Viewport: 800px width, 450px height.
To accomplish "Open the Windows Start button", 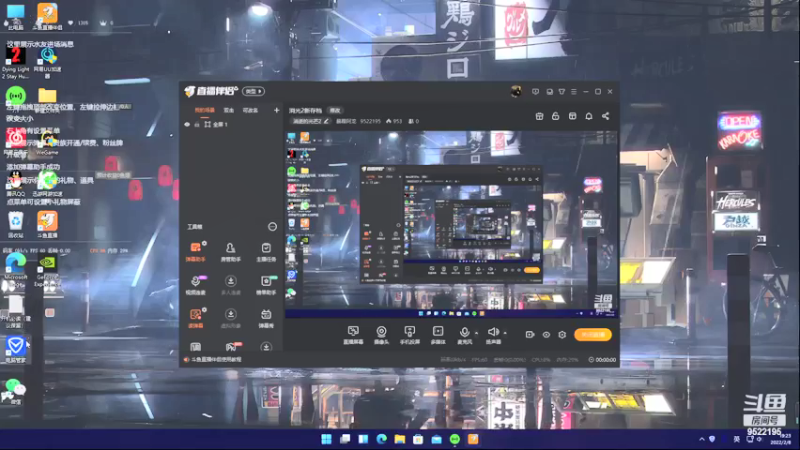I will 327,439.
